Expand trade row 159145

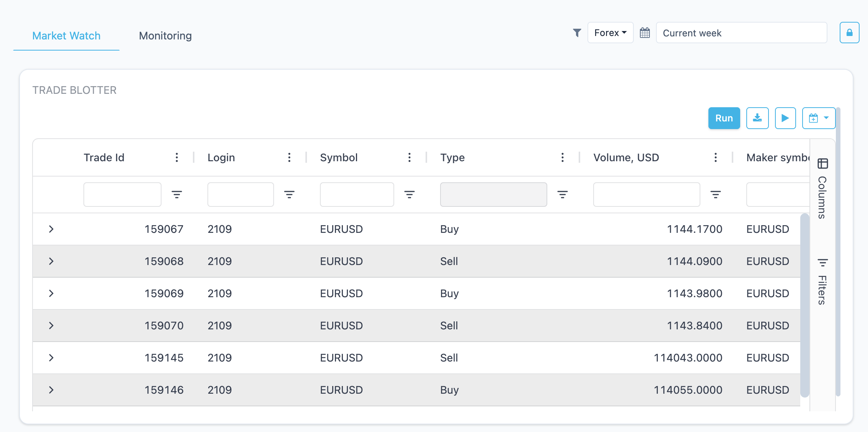pos(51,358)
